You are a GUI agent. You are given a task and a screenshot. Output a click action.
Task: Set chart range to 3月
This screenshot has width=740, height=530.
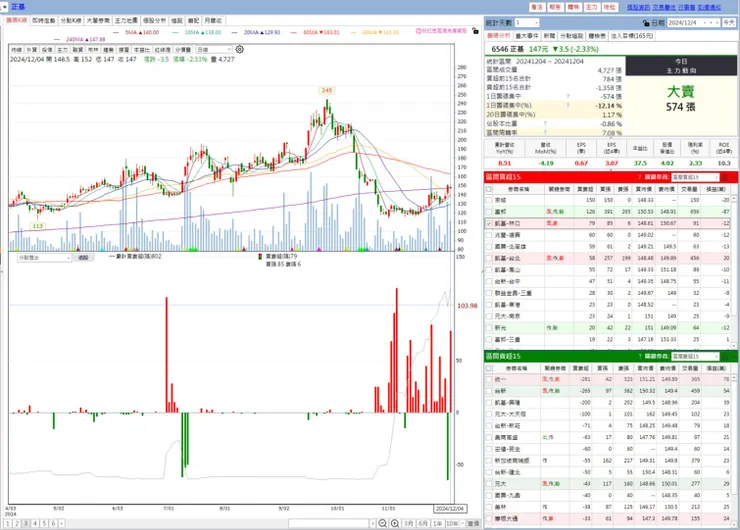[409, 523]
